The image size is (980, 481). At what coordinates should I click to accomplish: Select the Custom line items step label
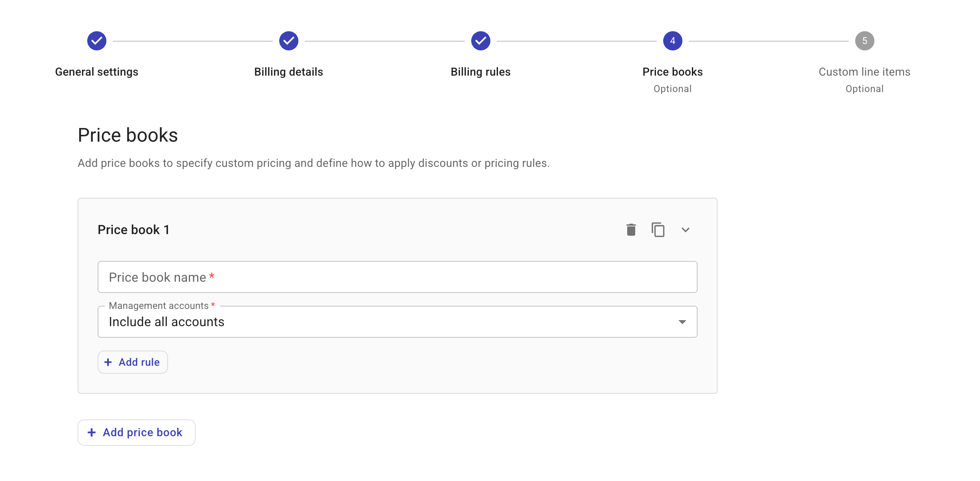[864, 72]
